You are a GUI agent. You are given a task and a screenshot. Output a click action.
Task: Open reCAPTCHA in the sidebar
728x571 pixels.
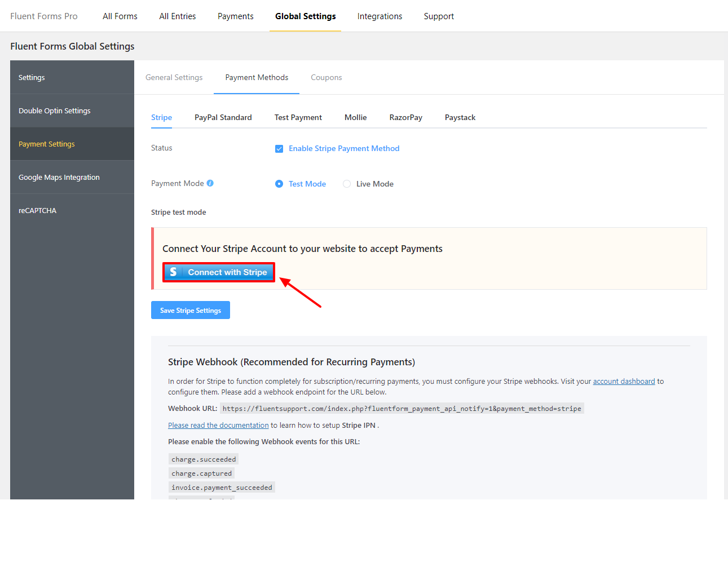pyautogui.click(x=72, y=210)
